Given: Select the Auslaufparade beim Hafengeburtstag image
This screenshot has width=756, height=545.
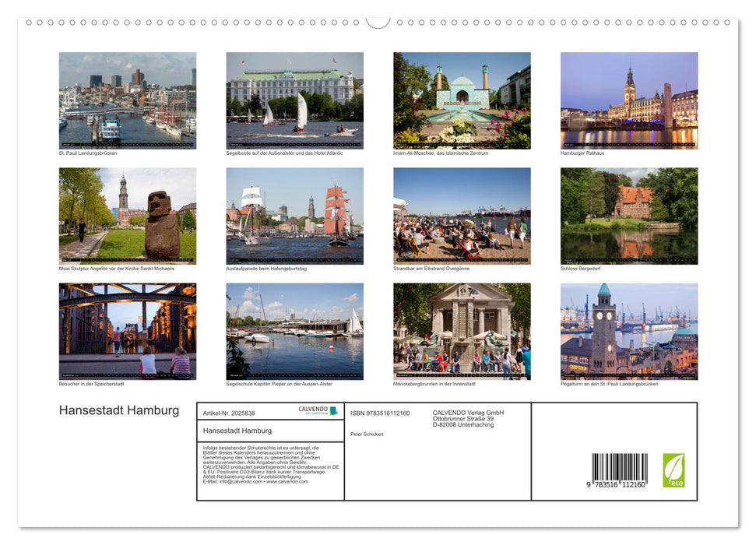Looking at the screenshot, I should tap(294, 216).
